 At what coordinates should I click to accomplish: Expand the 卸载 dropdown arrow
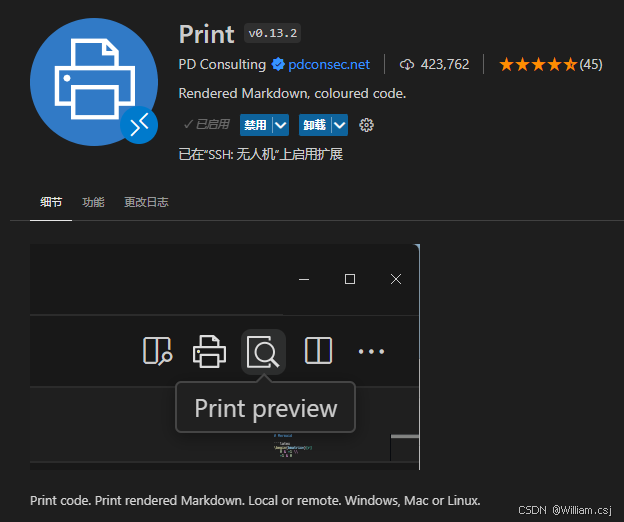point(339,125)
